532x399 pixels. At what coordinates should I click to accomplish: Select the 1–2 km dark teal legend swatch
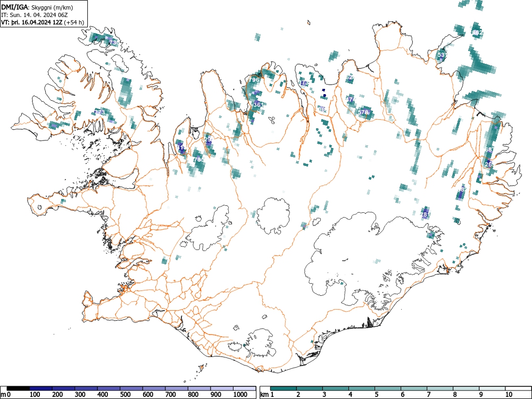coord(284,388)
